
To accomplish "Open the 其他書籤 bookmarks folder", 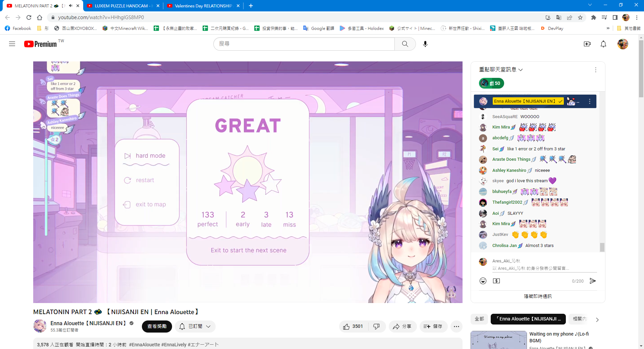I will click(x=629, y=29).
